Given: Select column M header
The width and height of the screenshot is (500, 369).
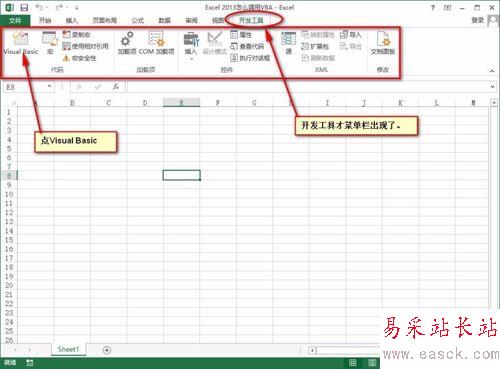Looking at the screenshot, I should pos(473,103).
